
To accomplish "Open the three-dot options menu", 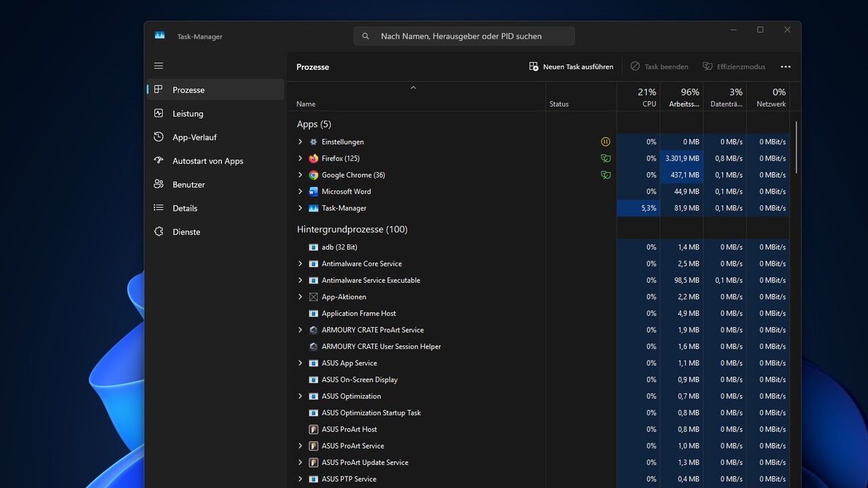I will [x=786, y=66].
